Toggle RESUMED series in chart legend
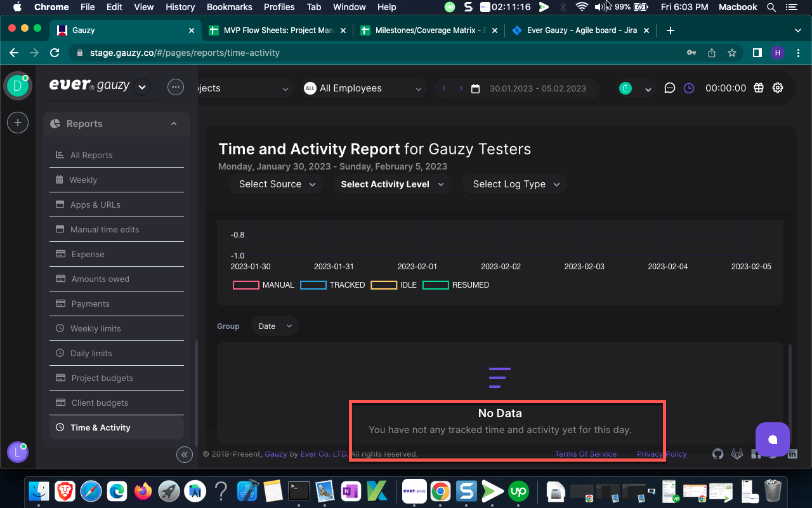812x508 pixels. coord(455,285)
